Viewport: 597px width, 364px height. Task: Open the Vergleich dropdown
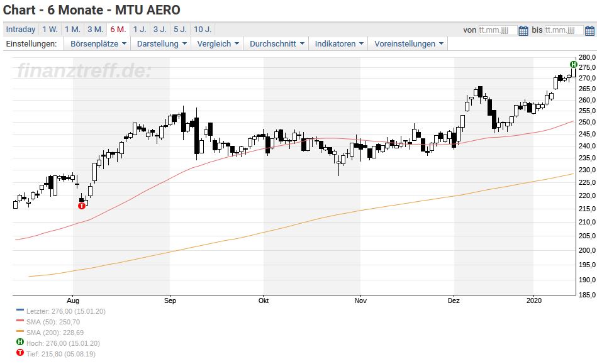pyautogui.click(x=218, y=44)
